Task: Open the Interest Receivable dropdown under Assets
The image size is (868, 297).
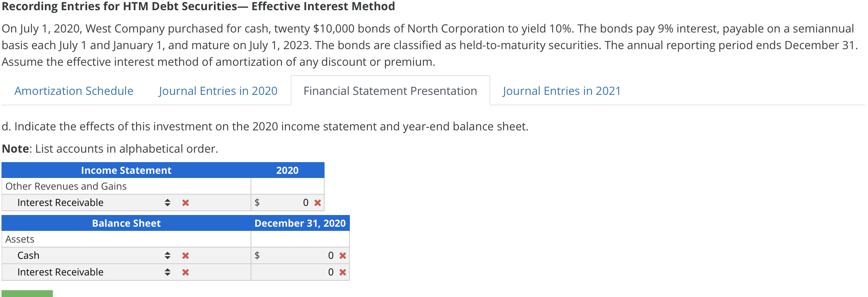Action: (x=167, y=272)
